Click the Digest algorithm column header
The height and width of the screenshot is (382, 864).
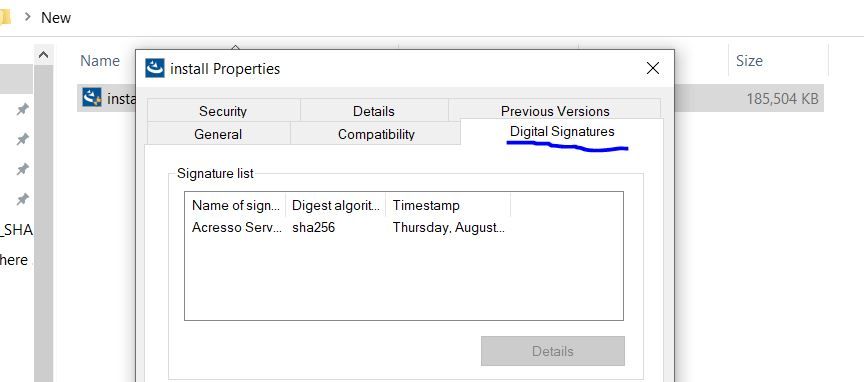pos(336,206)
